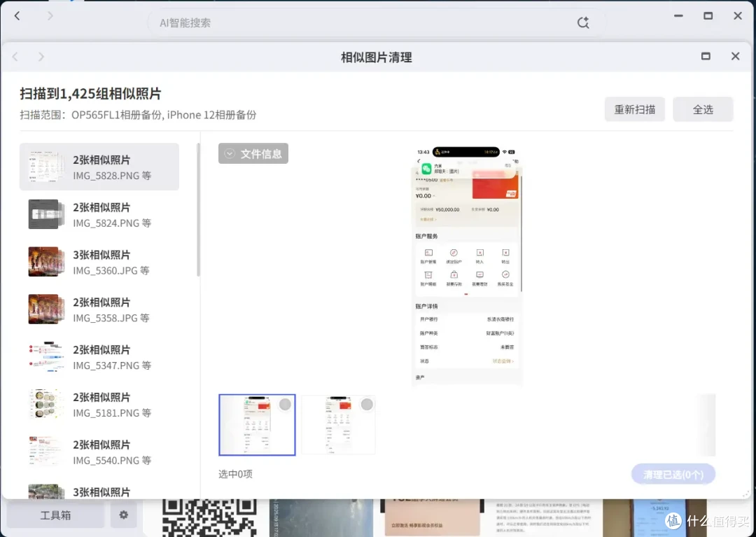Select checkbox on first bottom thumbnail
Screen dimensions: 756x537
[285, 404]
